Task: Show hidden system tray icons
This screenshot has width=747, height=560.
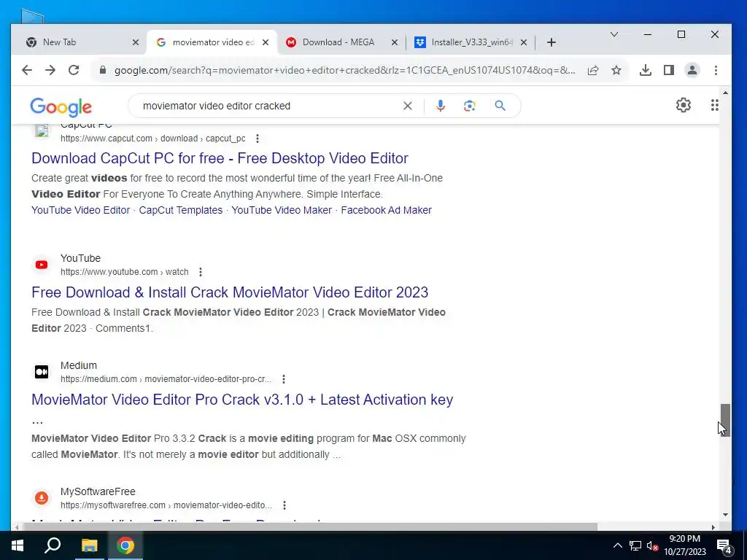Action: point(617,545)
